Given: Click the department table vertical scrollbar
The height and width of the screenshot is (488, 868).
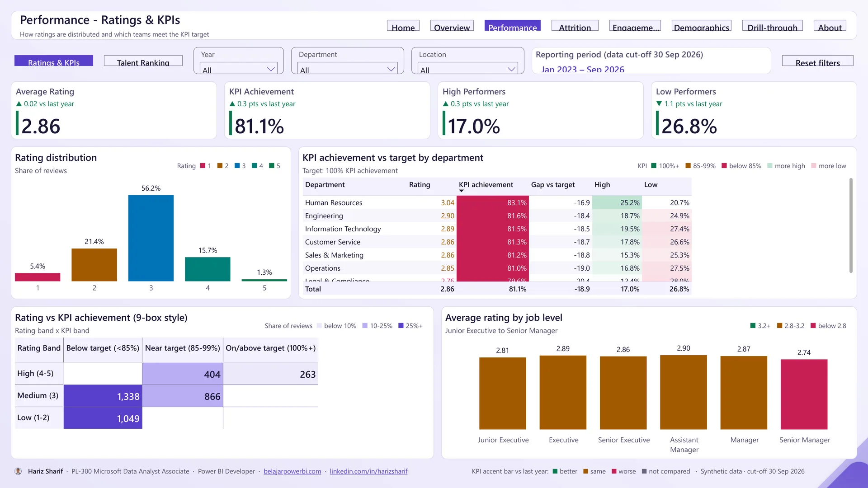Looking at the screenshot, I should pos(851,225).
